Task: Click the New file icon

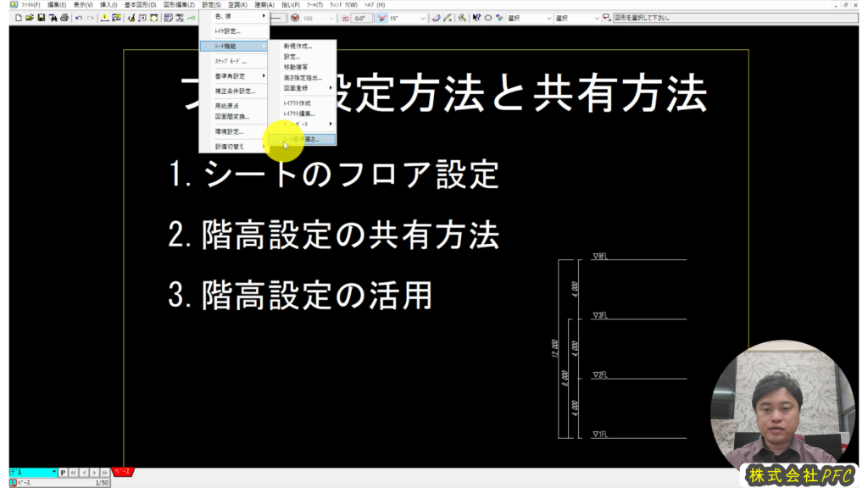Action: click(x=18, y=18)
